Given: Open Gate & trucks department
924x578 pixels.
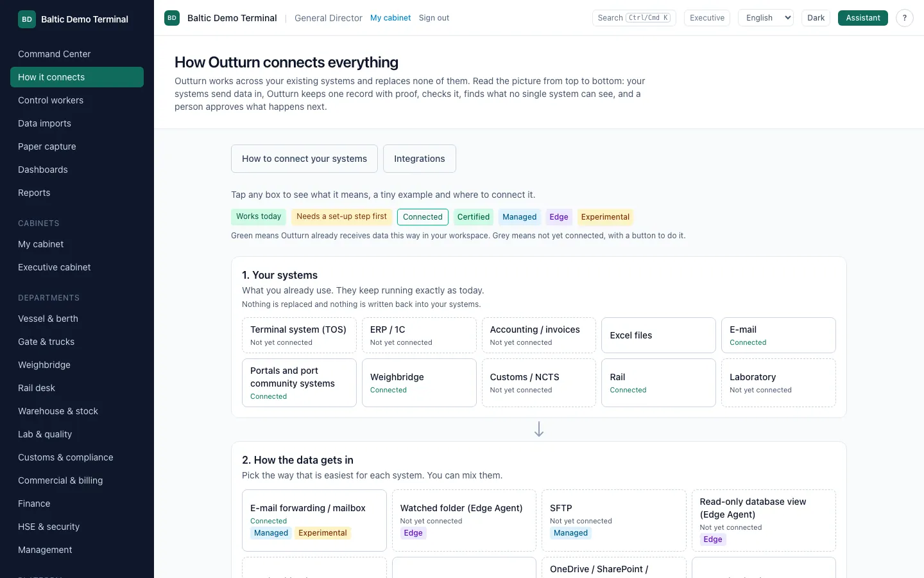Looking at the screenshot, I should point(77,342).
